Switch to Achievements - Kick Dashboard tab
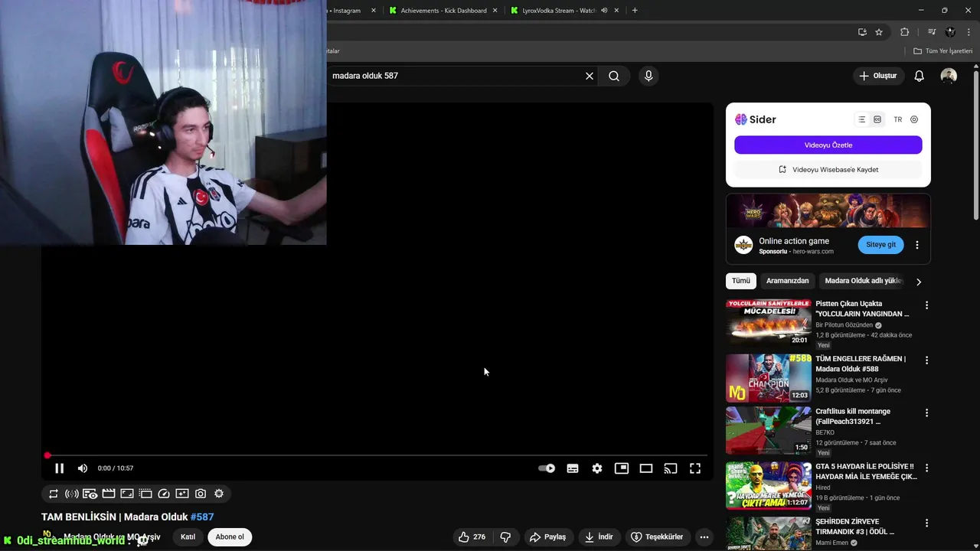 coord(443,11)
